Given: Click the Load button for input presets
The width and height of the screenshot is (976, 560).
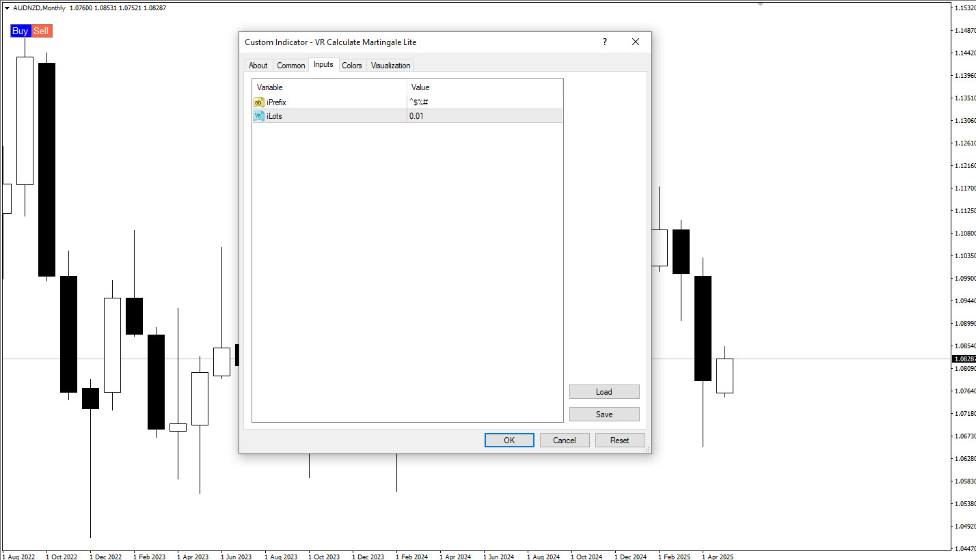Looking at the screenshot, I should (x=604, y=392).
